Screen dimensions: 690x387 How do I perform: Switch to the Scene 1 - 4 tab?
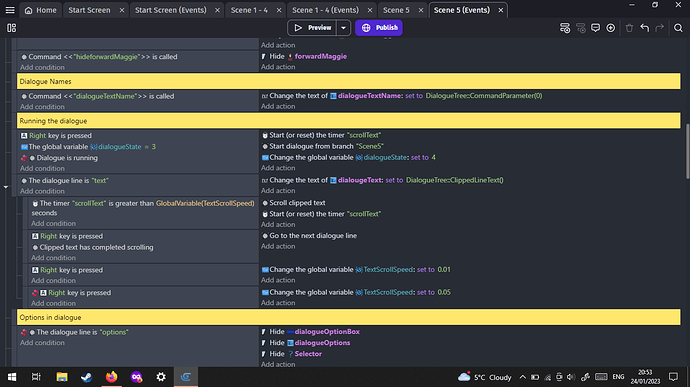[249, 10]
